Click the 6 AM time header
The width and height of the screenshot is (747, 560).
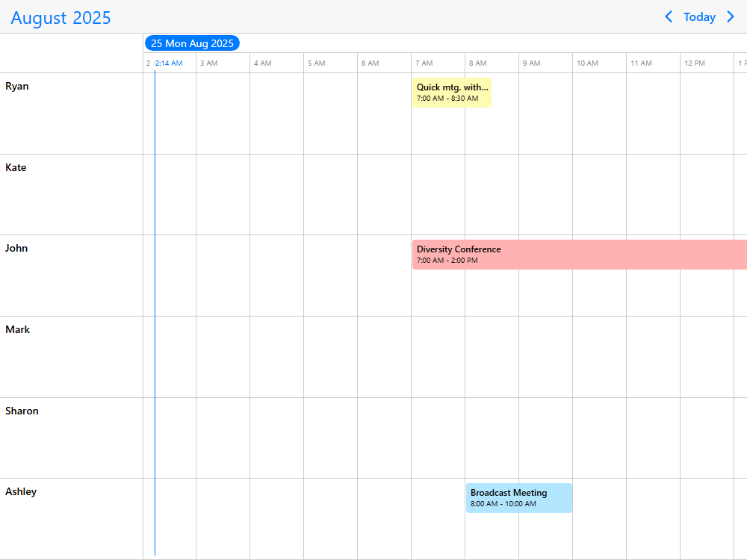click(371, 63)
